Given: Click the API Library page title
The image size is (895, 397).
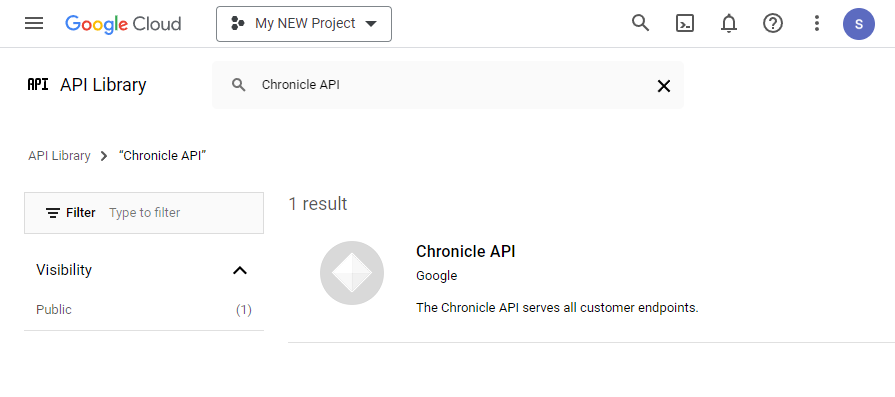Looking at the screenshot, I should (x=103, y=84).
